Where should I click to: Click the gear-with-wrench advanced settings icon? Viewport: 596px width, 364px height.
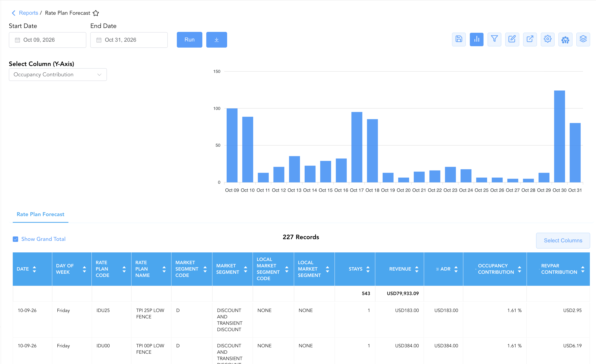[565, 39]
